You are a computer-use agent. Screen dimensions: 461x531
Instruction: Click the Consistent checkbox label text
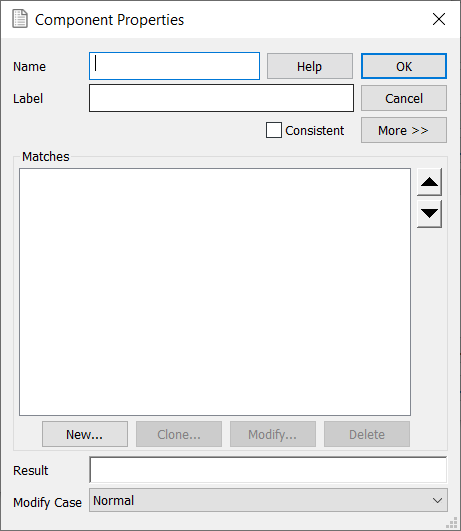(x=314, y=130)
